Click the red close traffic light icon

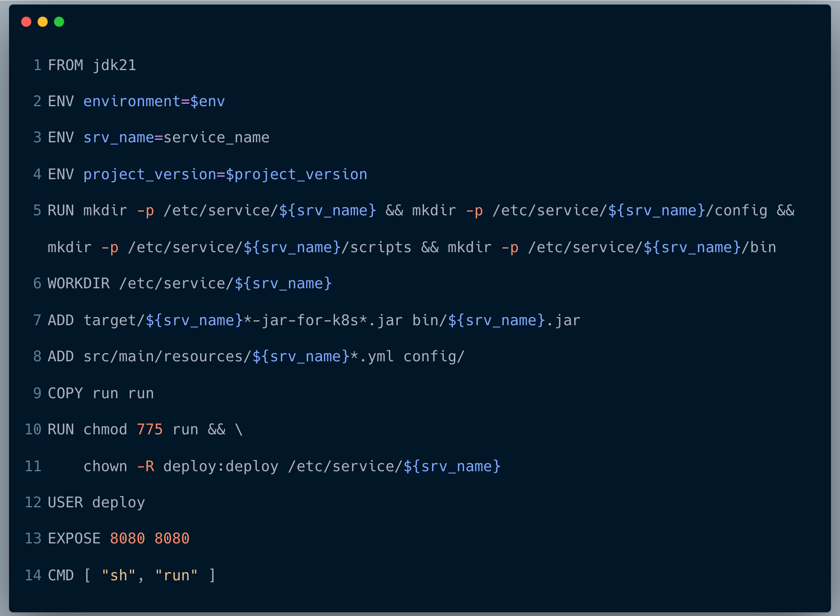click(26, 22)
